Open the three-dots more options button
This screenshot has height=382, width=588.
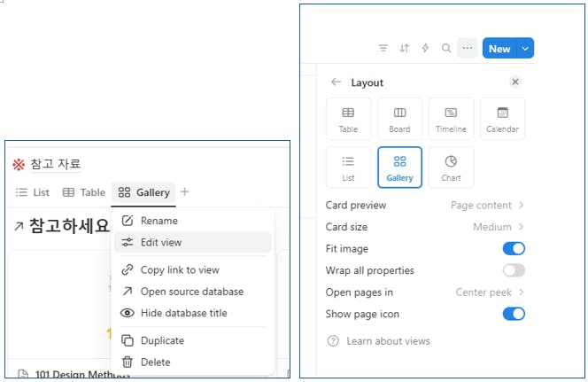tap(468, 49)
